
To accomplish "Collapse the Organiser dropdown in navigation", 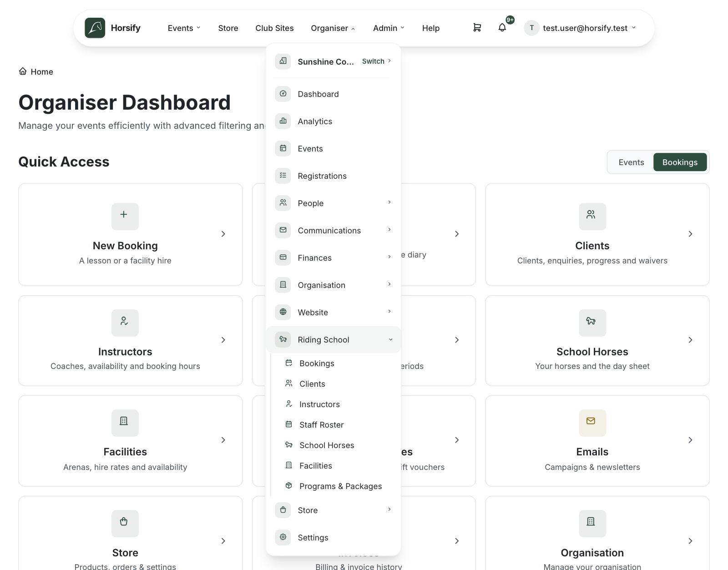I will tap(333, 28).
